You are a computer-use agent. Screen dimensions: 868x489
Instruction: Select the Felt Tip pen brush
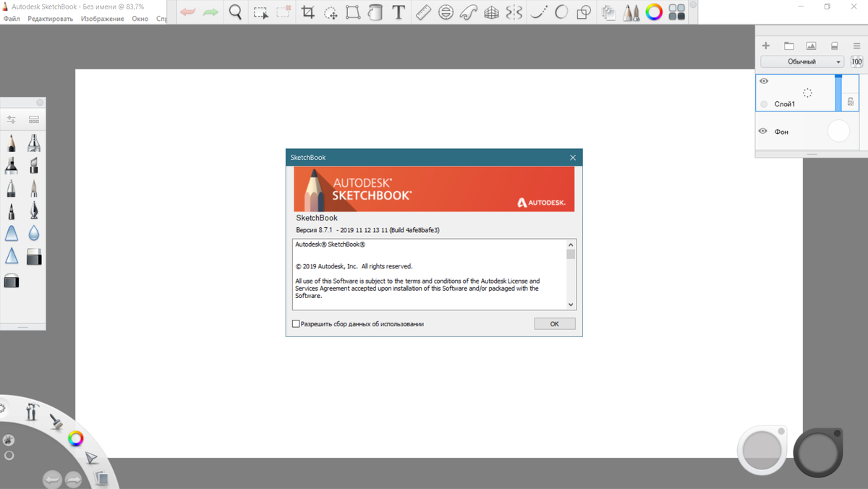tap(12, 211)
